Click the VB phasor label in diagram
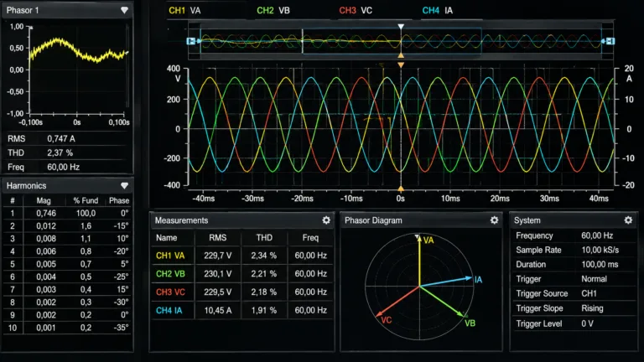 click(470, 323)
